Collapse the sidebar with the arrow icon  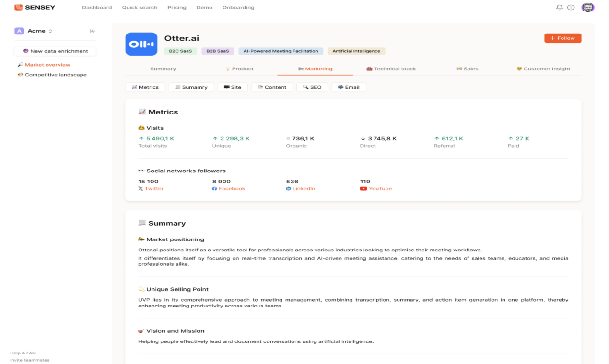point(92,31)
